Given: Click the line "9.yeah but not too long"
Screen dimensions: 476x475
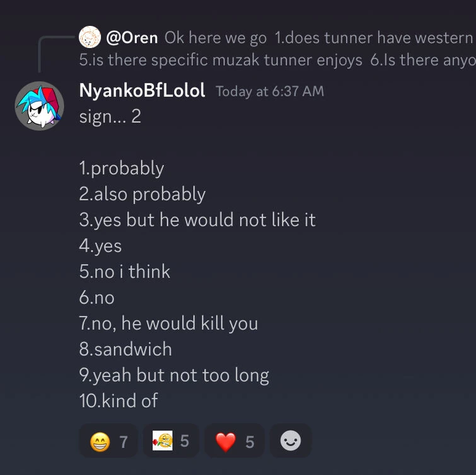Looking at the screenshot, I should (173, 375).
